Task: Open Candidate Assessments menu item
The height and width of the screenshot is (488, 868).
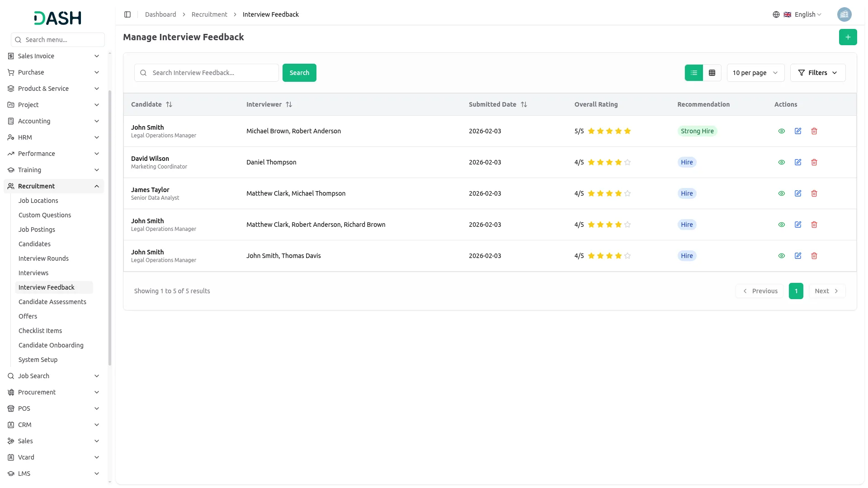Action: point(52,302)
